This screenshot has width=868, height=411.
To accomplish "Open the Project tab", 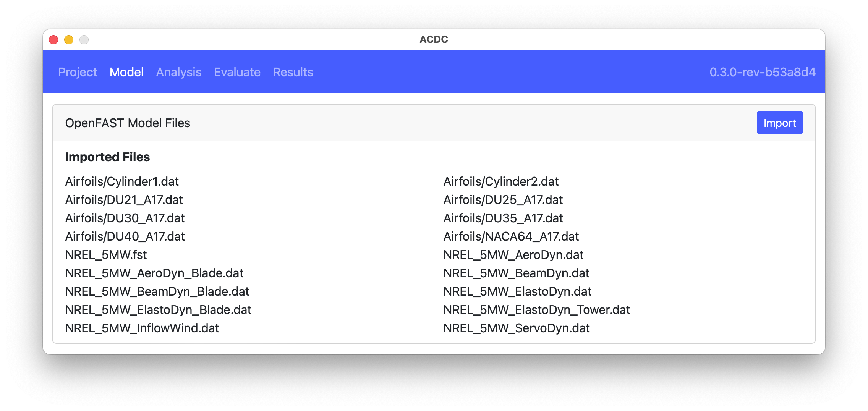I will tap(78, 72).
